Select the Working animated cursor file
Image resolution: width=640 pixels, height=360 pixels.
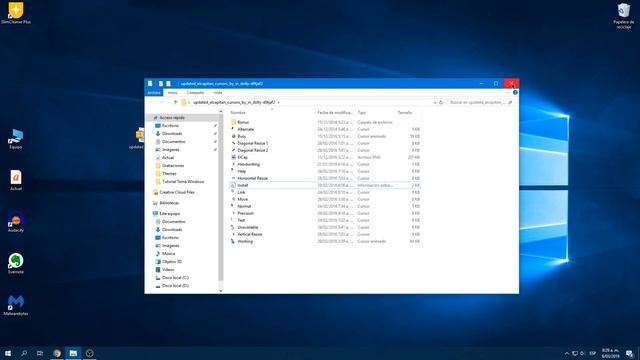coord(245,241)
